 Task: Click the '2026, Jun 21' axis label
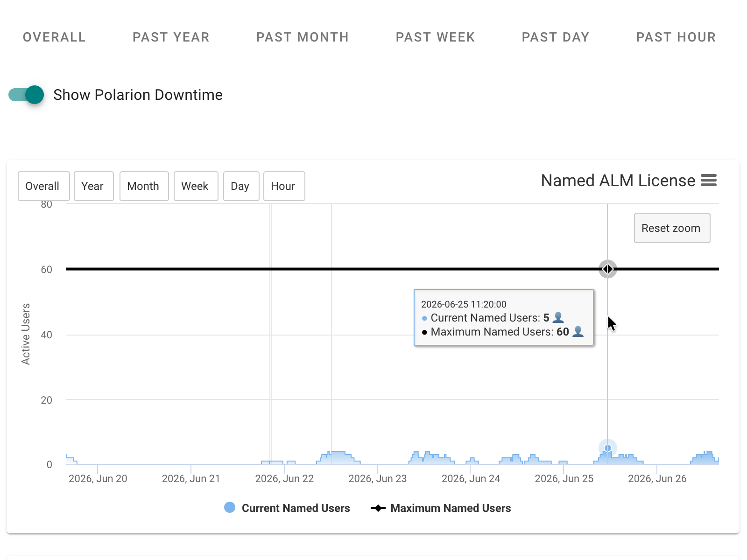[x=191, y=479]
